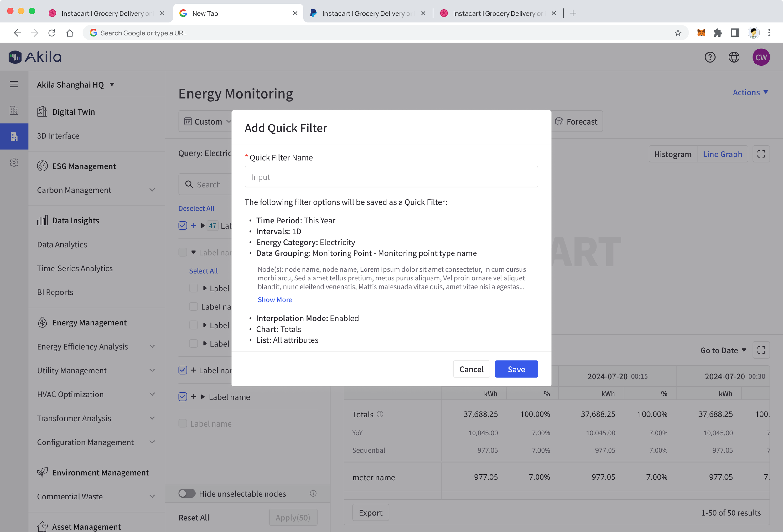Uncheck the checkbox beside the 47 label
The image size is (783, 532).
(183, 226)
